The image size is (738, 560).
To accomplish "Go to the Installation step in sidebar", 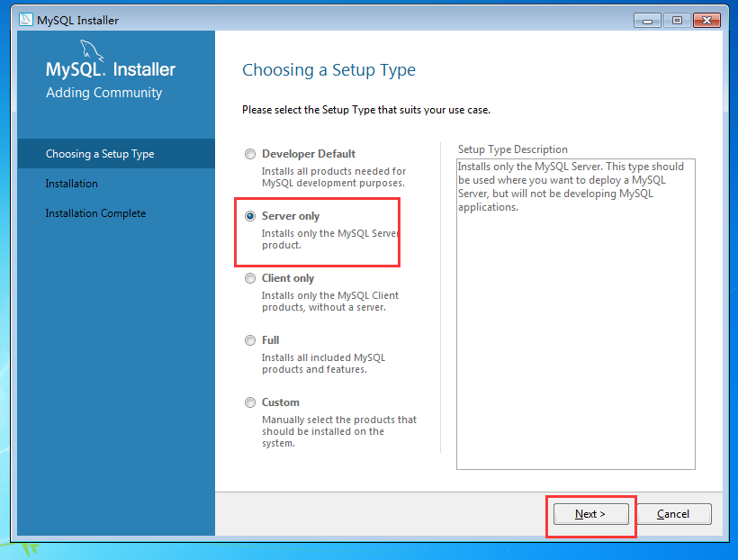I will pyautogui.click(x=71, y=184).
